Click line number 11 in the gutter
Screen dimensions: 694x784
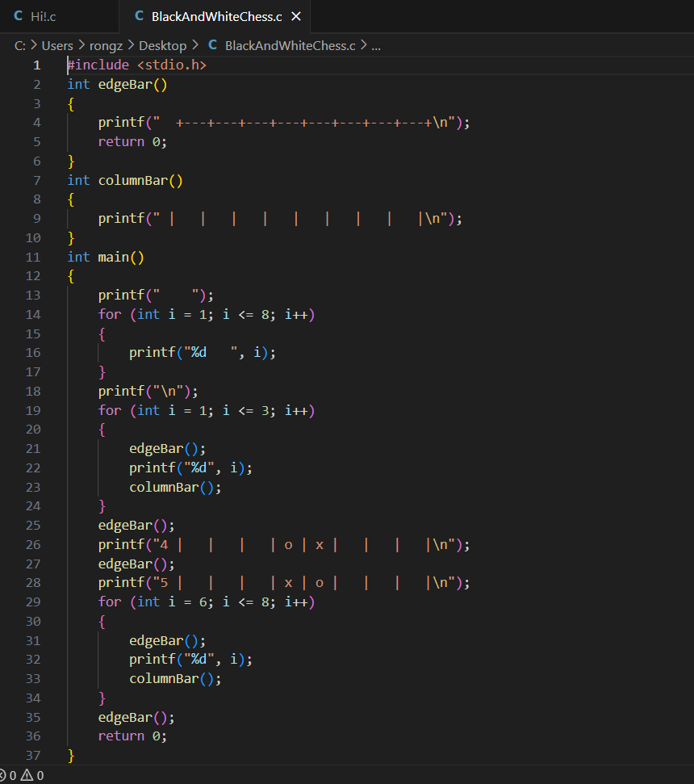[x=33, y=257]
